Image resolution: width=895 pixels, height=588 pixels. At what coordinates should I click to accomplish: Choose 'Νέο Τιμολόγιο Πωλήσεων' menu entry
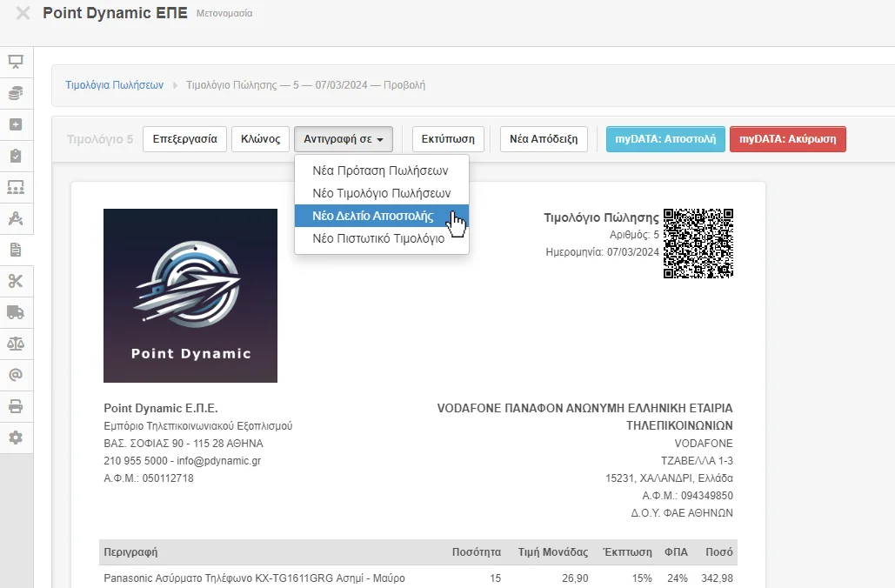click(x=381, y=193)
